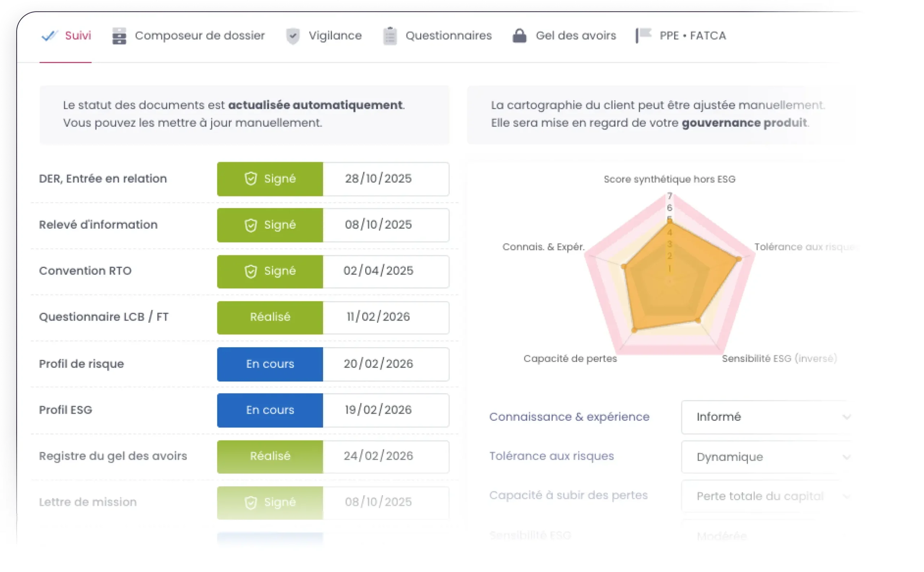Click the shield icon on DER Signé badge
The image size is (924, 572).
point(250,179)
